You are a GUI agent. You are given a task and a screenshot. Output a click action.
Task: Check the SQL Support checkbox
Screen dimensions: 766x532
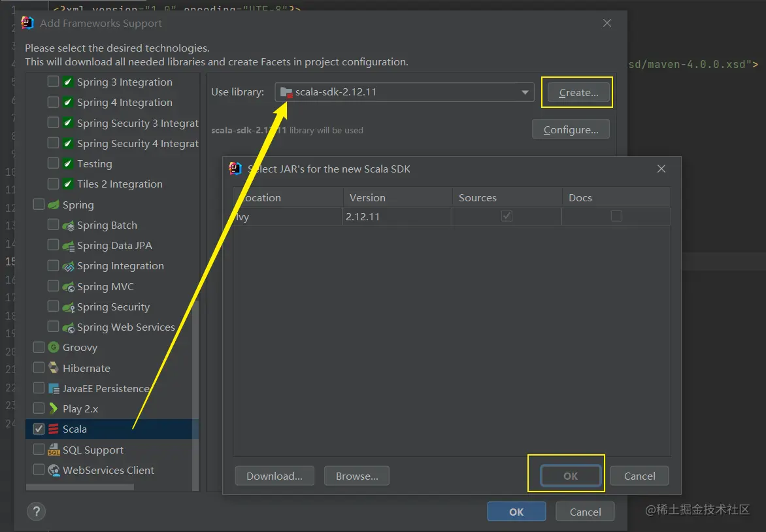[x=39, y=449]
